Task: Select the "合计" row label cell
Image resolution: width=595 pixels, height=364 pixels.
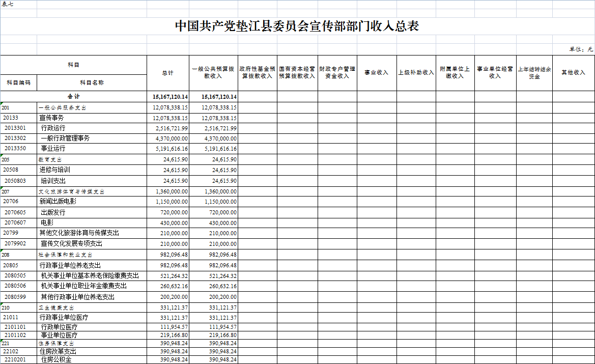Action: point(74,96)
